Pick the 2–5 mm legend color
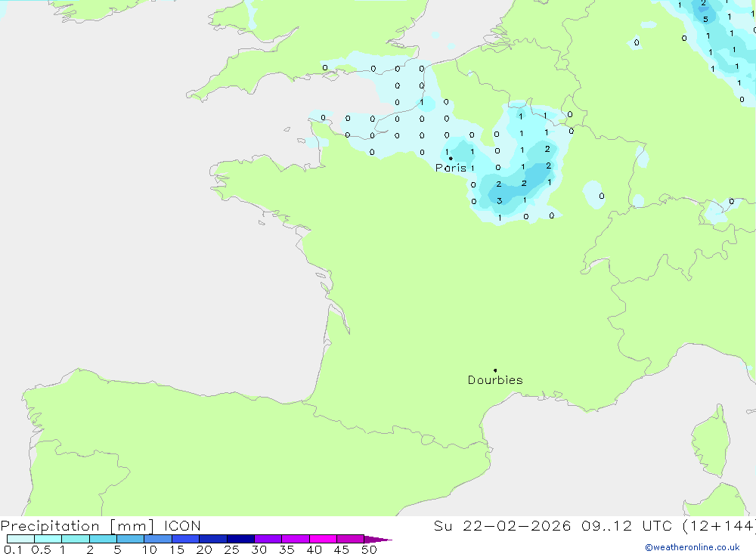This screenshot has height=554, width=756. click(x=103, y=539)
